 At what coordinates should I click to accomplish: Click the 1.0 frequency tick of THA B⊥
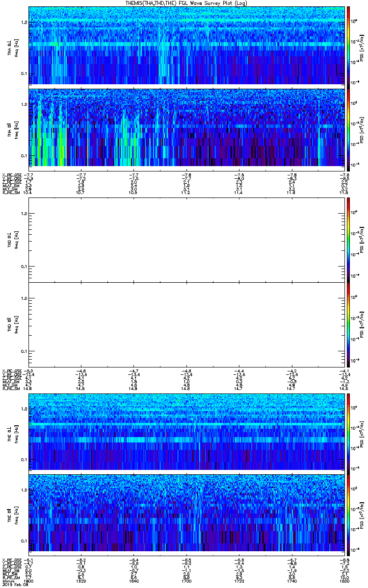click(x=24, y=23)
